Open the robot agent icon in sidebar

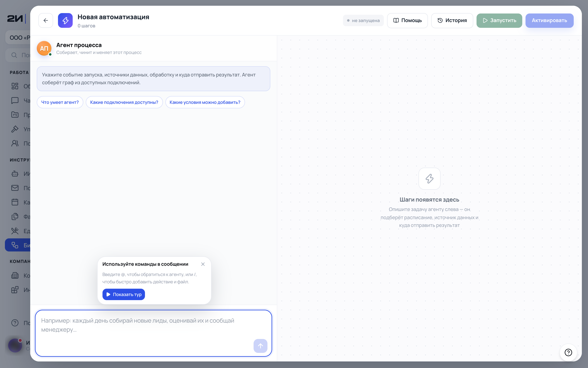click(15, 174)
